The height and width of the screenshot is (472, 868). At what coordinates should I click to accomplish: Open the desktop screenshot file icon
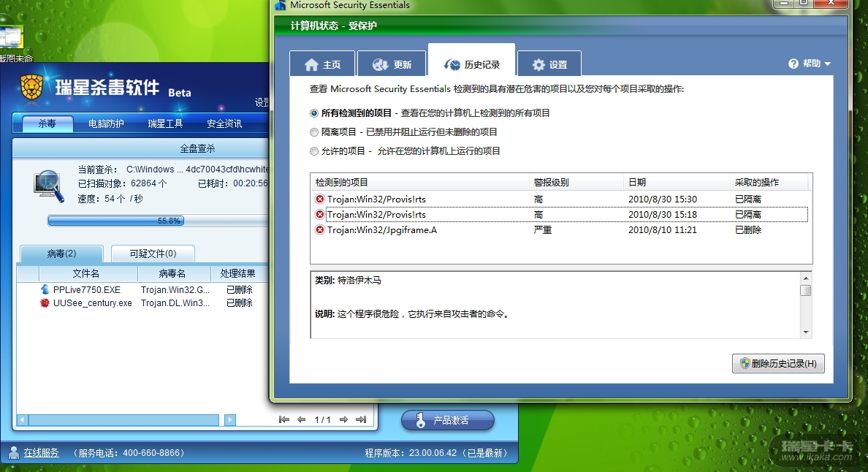click(x=11, y=37)
